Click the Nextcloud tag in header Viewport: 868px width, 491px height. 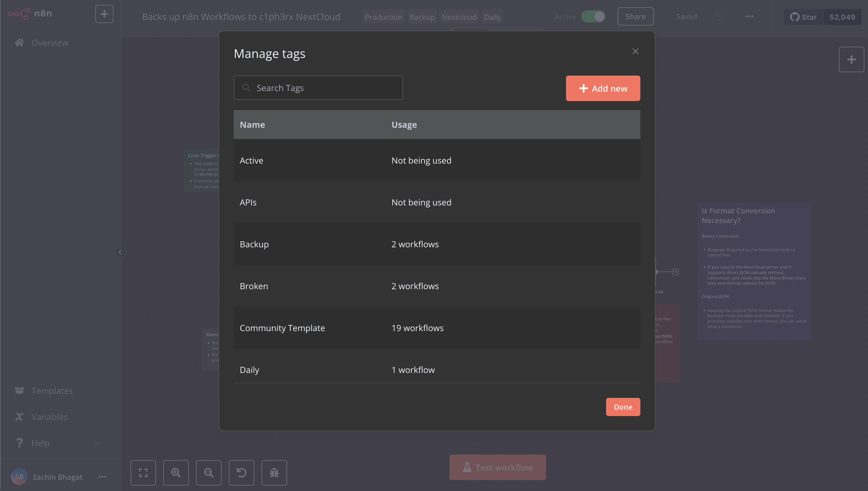[x=459, y=17]
